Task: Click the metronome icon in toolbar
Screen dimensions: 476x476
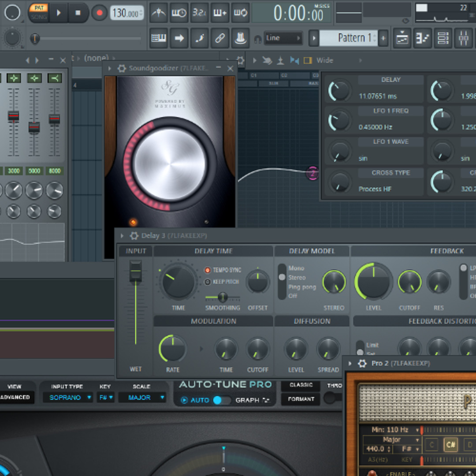Action: 159,13
